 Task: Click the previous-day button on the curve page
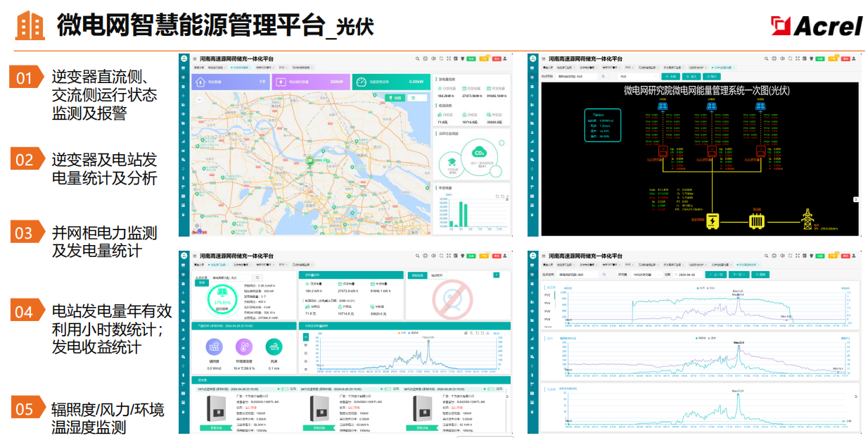coord(717,275)
